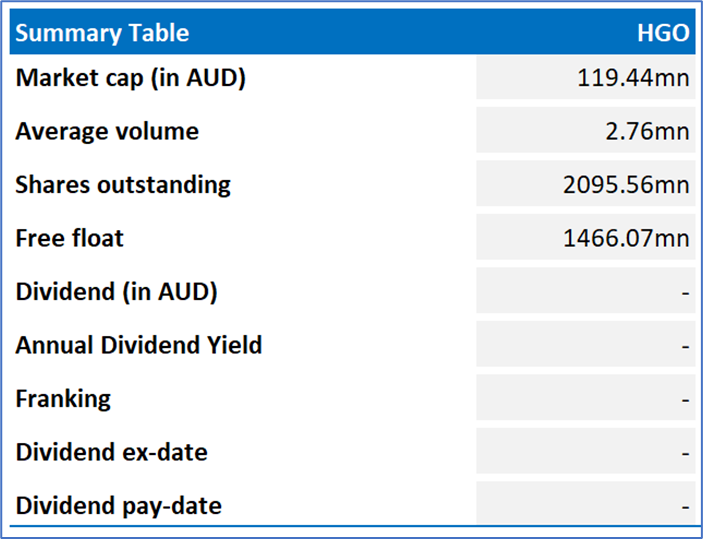The image size is (703, 539).
Task: Click the Dividend (in AUD) label
Action: point(117,292)
